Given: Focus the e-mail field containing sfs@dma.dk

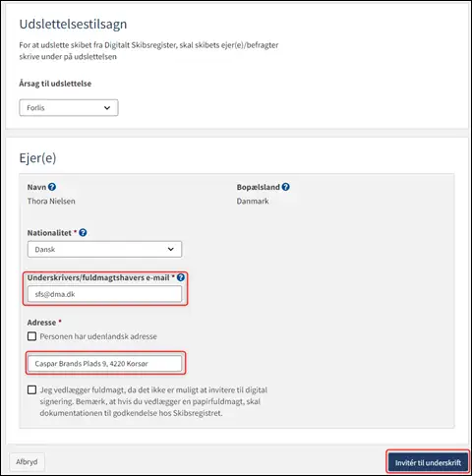Looking at the screenshot, I should coord(104,294).
